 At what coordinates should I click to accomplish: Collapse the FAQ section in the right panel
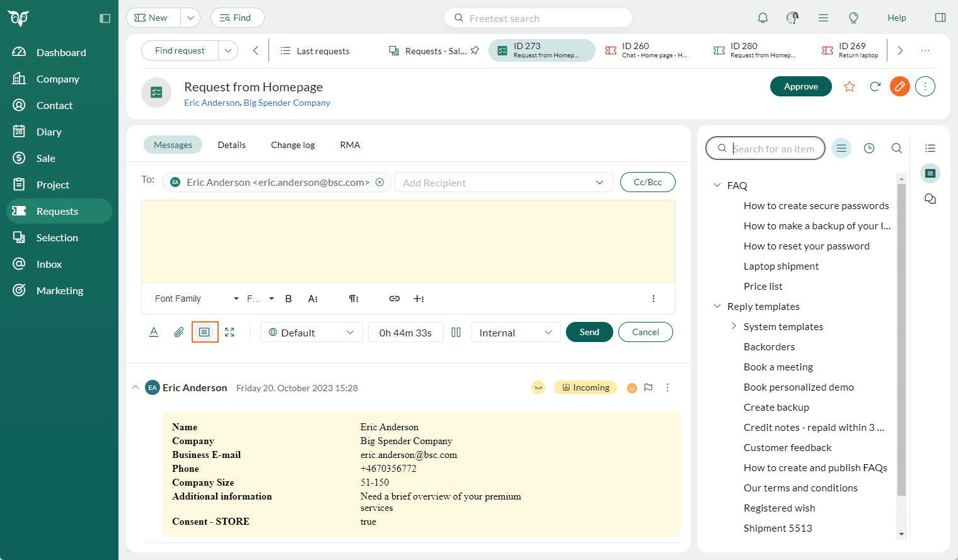[x=717, y=185]
